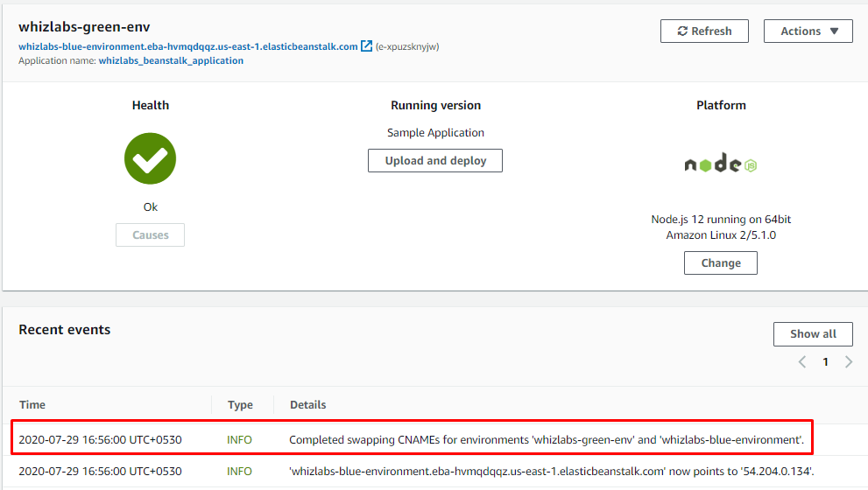Image resolution: width=868 pixels, height=490 pixels.
Task: Click the Running version heading
Action: click(x=435, y=105)
